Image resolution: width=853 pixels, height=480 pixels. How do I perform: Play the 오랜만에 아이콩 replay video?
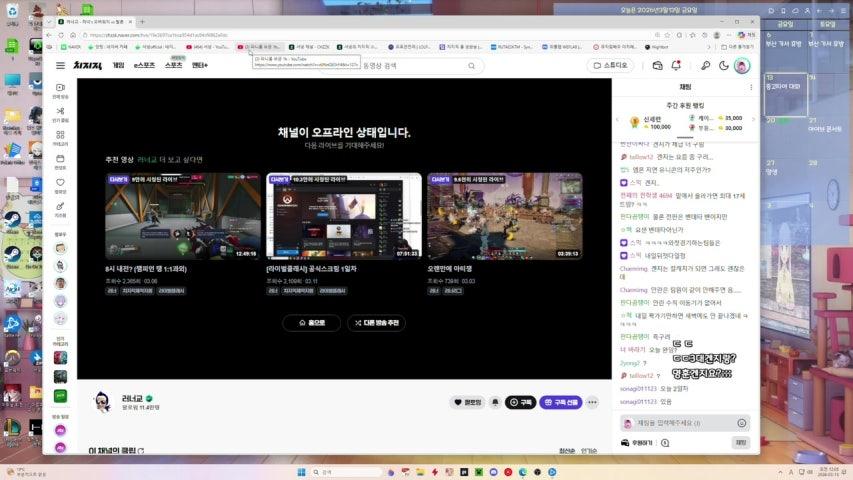505,216
